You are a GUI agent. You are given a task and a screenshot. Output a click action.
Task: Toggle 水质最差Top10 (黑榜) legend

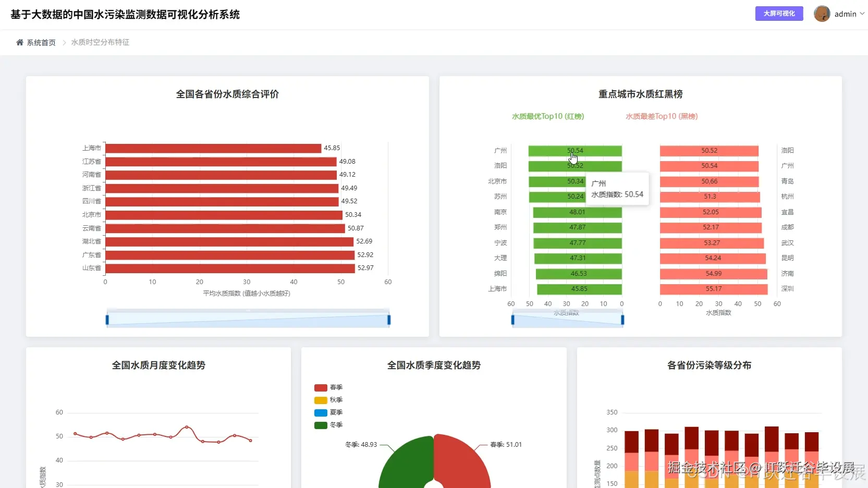pos(662,116)
